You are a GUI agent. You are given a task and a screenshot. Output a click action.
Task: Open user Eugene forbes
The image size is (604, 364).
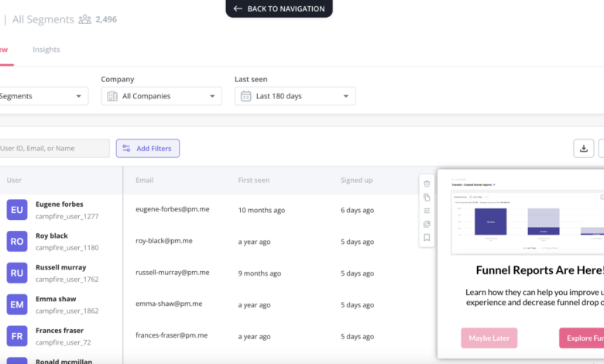60,204
